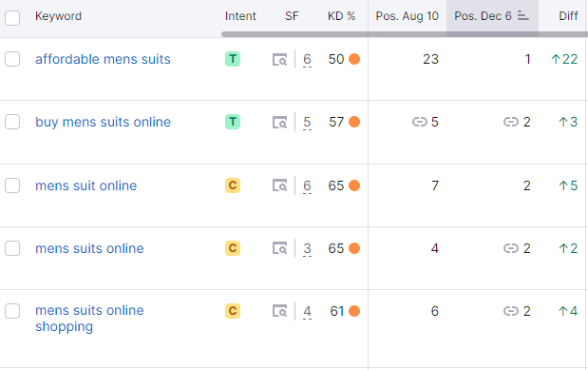Viewport: 588px width, 370px height.
Task: Sort by SF column header
Action: (x=292, y=16)
